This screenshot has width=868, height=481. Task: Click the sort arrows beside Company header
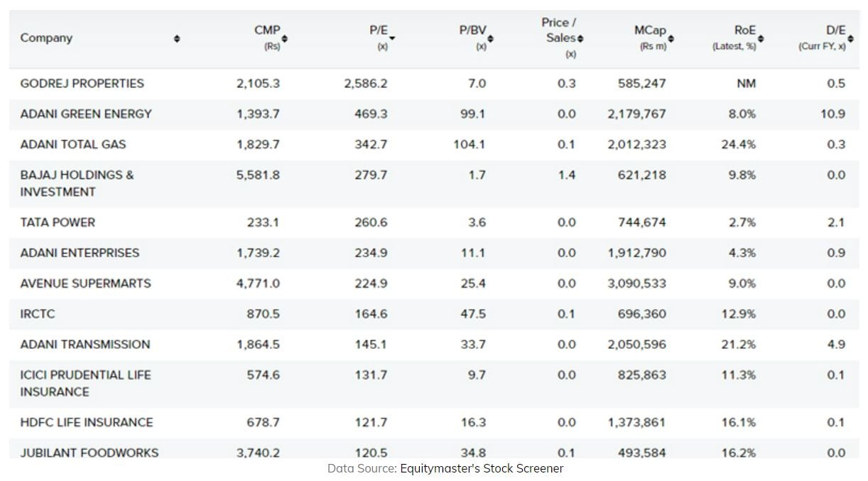click(177, 38)
